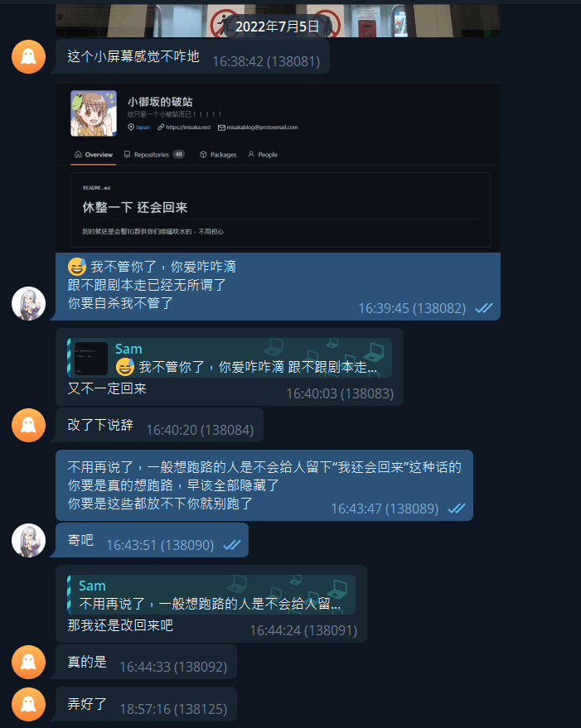Screen dimensions: 581x728
Task: Click the anime avatar next to 寄吧 message
Action: (28, 541)
